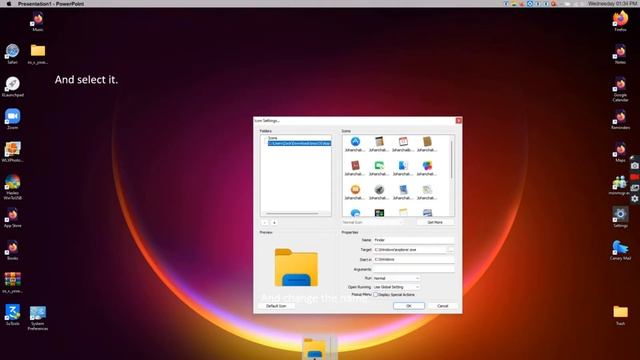Viewport: 640px width, 360px height.
Task: Select the green FaceTime icon in the grid
Action: (379, 166)
